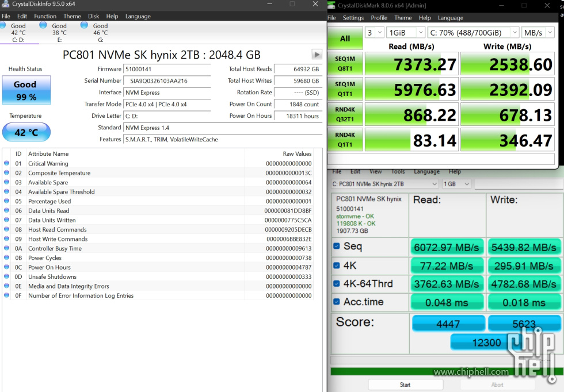Run the RND4K Q1T1 test button
The width and height of the screenshot is (564, 392).
pos(345,140)
